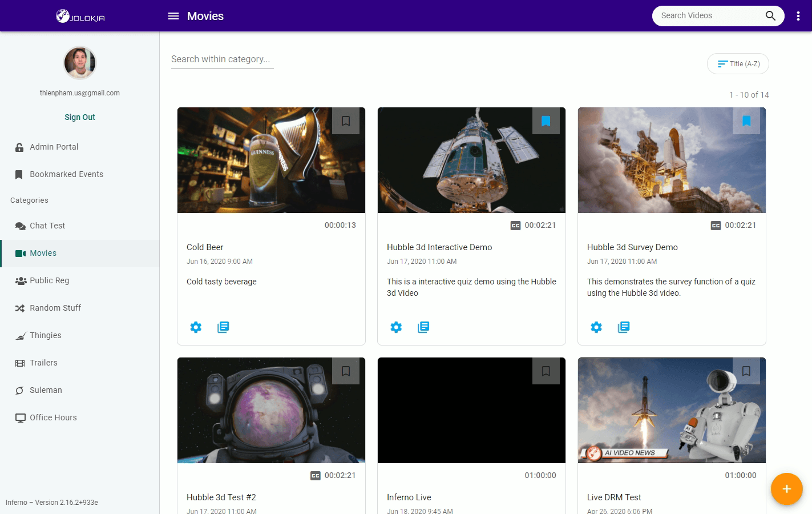Select the Office Hours category
The height and width of the screenshot is (514, 812).
80,417
